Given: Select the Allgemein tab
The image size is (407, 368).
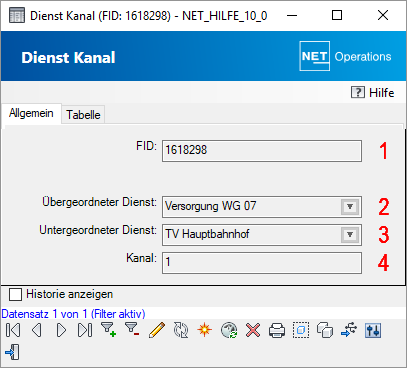Looking at the screenshot, I should pos(31,113).
